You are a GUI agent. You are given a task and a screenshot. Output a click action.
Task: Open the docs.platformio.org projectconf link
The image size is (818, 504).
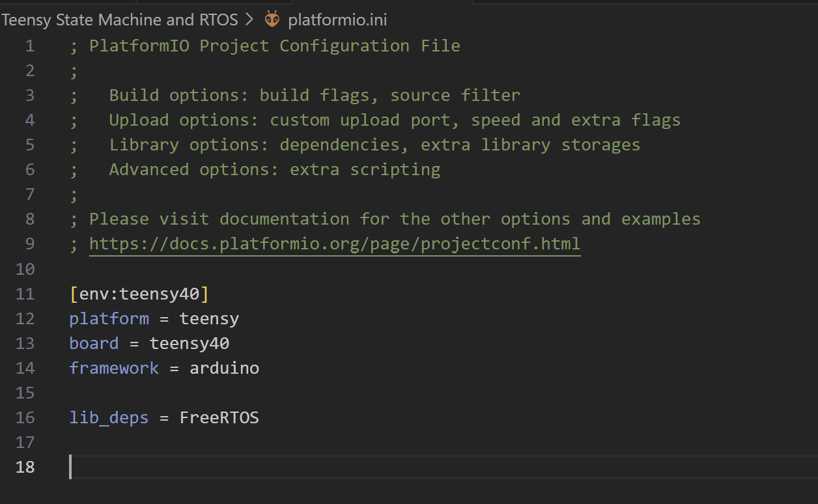[x=335, y=244]
